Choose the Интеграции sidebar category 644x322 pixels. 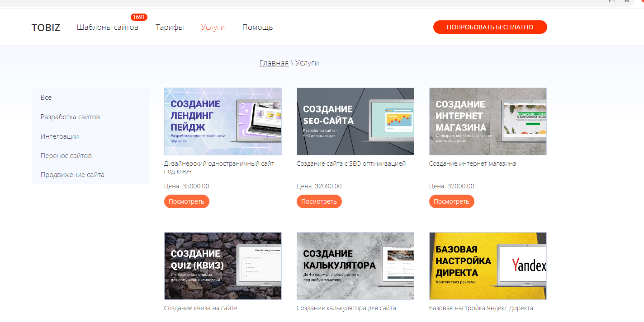tap(60, 136)
